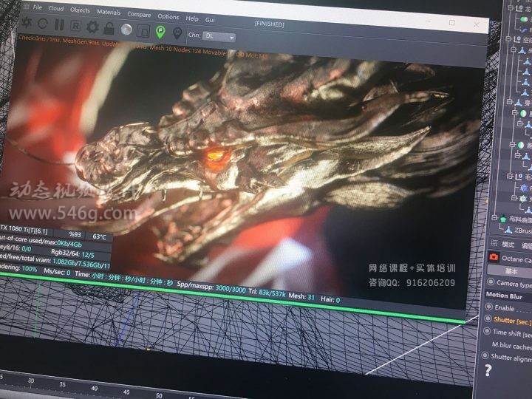This screenshot has width=532, height=399.
Task: Open the Objects menu
Action: (80, 10)
